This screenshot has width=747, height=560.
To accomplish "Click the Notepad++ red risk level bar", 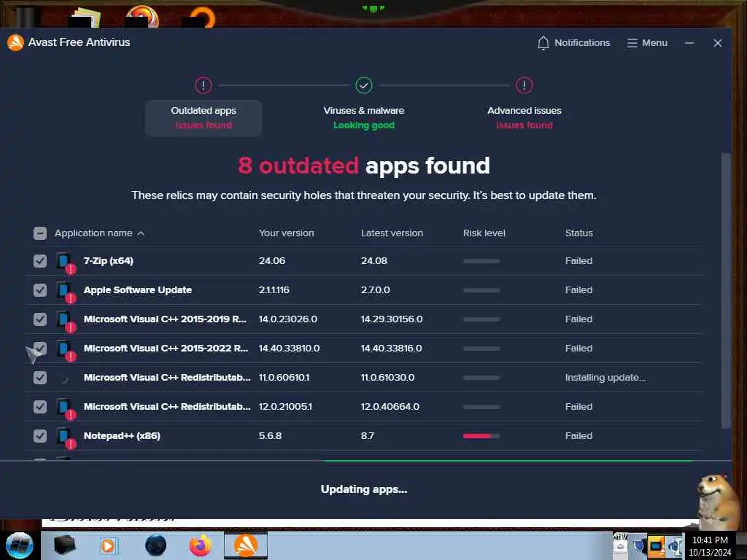I will (x=481, y=436).
